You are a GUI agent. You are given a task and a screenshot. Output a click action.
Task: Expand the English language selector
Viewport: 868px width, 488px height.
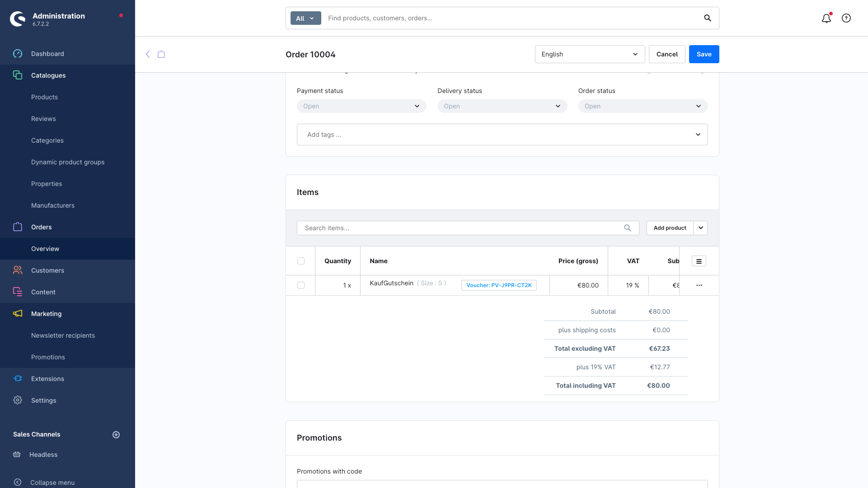[x=589, y=54]
